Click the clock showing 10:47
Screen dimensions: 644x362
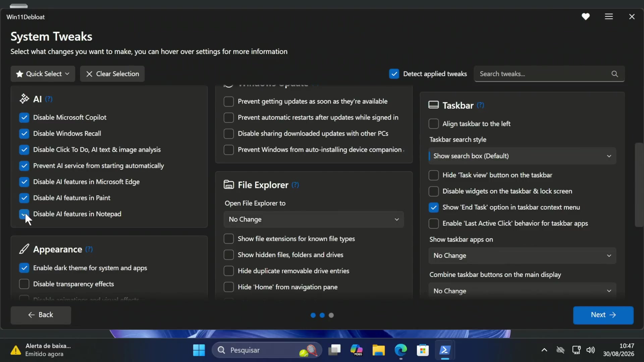point(627,346)
